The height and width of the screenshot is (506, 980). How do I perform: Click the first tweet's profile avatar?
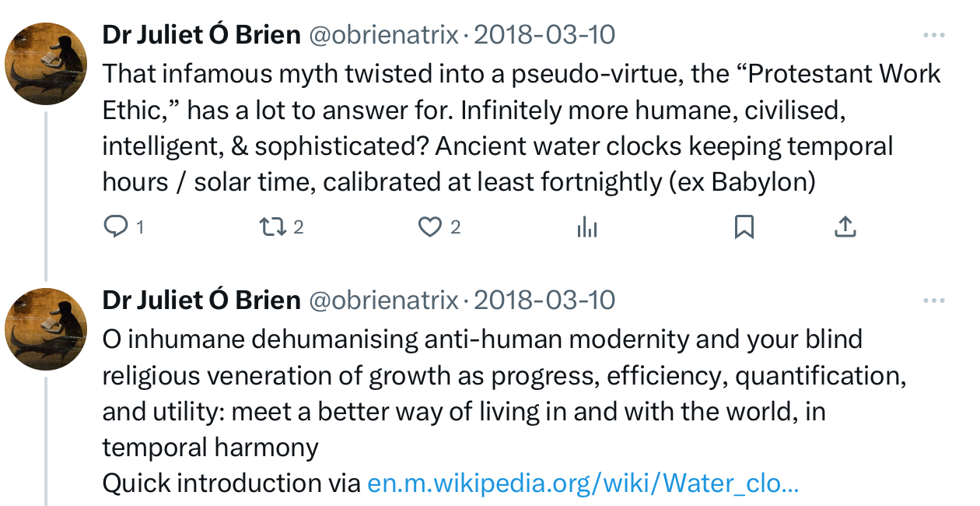[46, 64]
